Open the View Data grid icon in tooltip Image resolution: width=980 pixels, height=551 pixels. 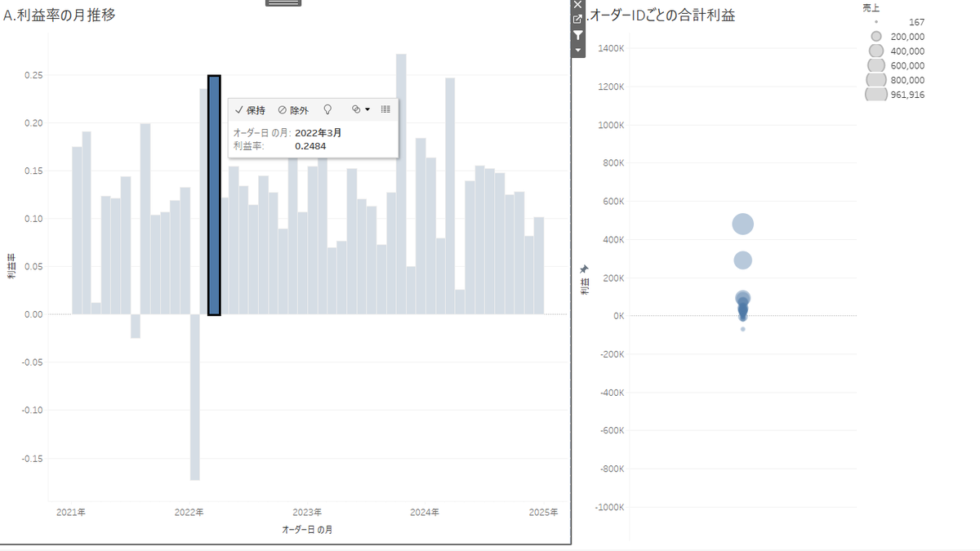(x=385, y=109)
